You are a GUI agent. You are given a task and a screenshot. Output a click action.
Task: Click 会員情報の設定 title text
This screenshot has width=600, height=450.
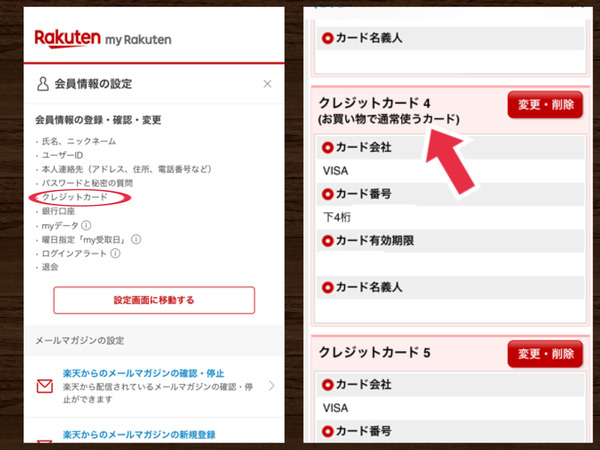pyautogui.click(x=93, y=84)
